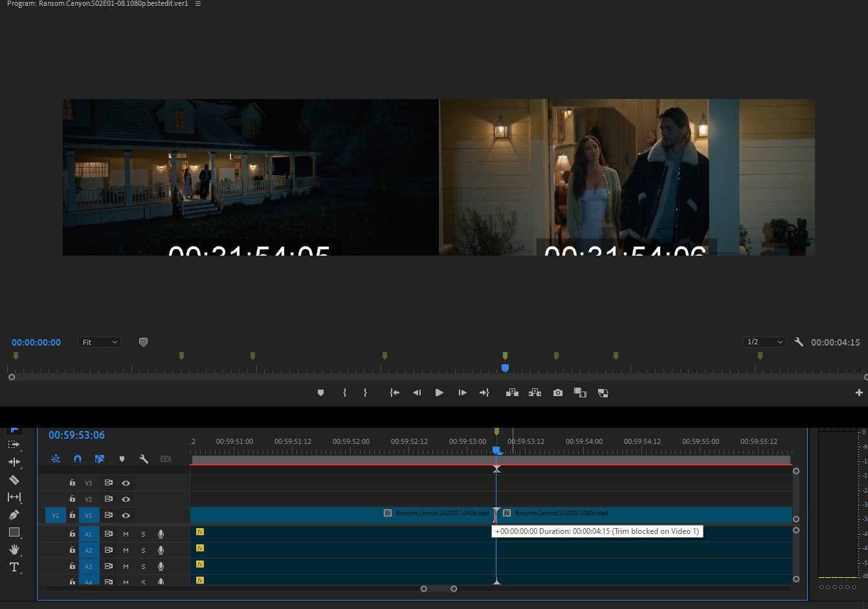Go to In point
The image size is (868, 609).
coord(394,393)
